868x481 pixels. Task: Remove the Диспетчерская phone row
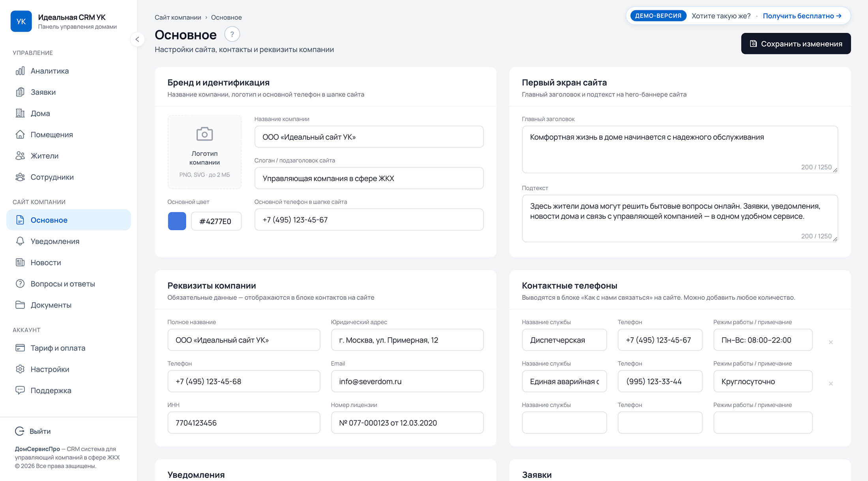coord(831,342)
